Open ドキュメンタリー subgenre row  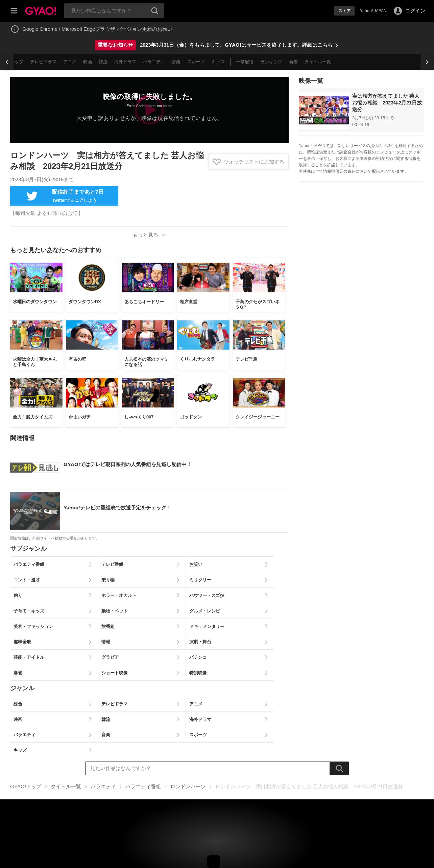click(230, 627)
